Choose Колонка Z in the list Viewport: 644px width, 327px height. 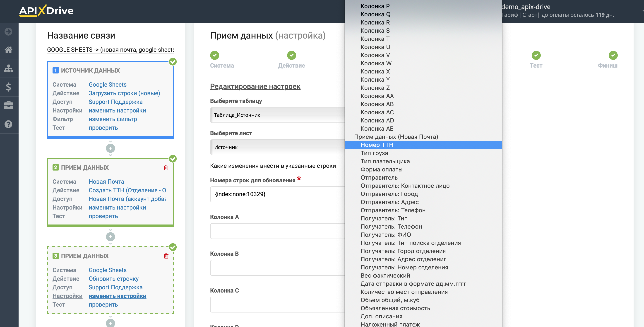coord(423,88)
